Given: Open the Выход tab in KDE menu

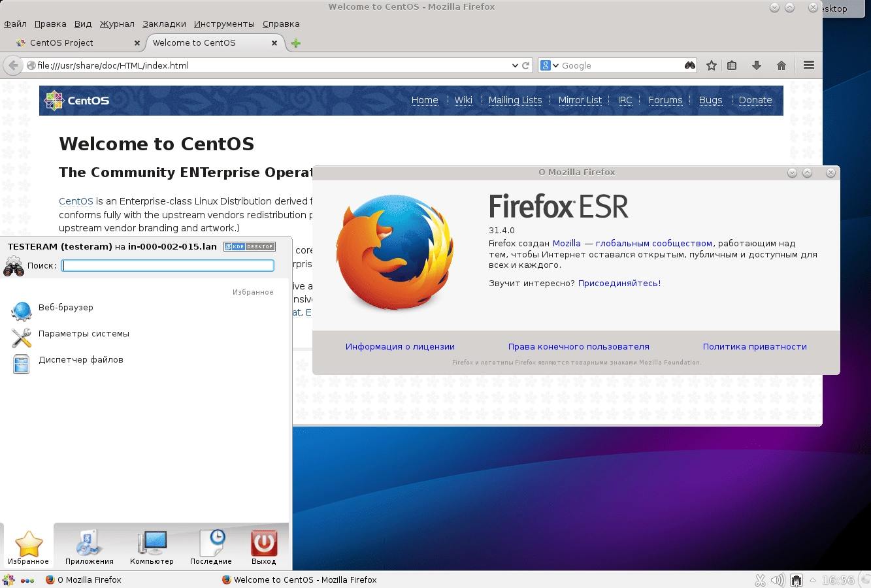Looking at the screenshot, I should tap(264, 547).
